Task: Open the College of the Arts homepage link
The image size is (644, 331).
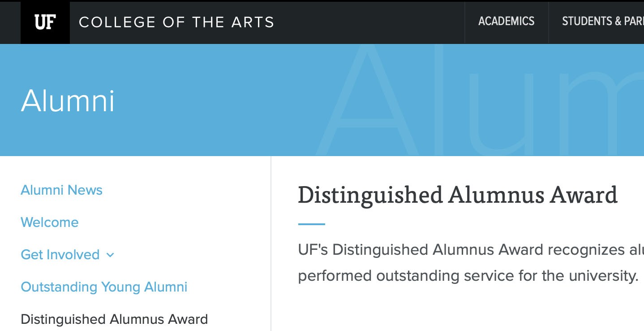Action: (x=176, y=22)
